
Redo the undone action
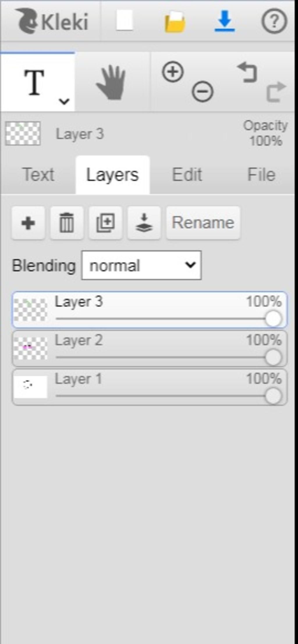[x=276, y=92]
